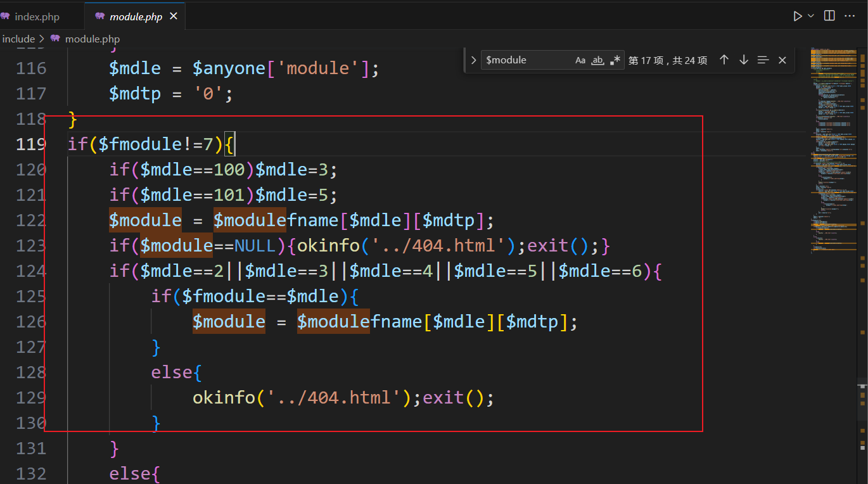
Task: Click line number 116 in the gutter
Action: pos(31,68)
